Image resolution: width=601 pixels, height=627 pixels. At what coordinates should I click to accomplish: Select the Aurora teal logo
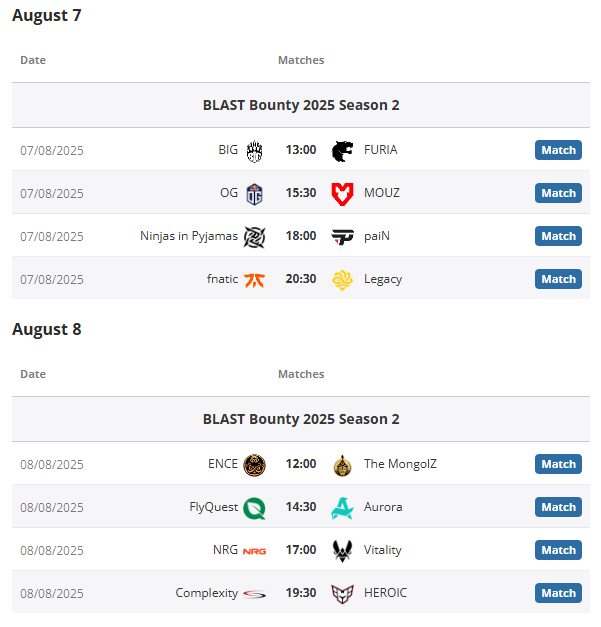(x=343, y=507)
